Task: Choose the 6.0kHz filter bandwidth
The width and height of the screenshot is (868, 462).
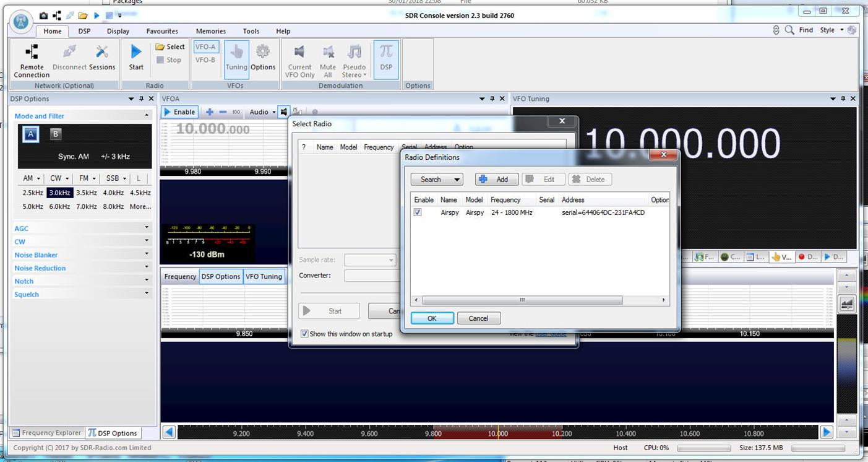Action: [60, 206]
